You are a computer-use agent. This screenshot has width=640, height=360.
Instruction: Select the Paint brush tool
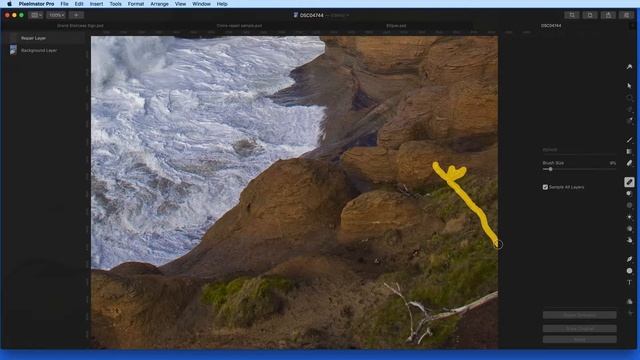[x=629, y=140]
